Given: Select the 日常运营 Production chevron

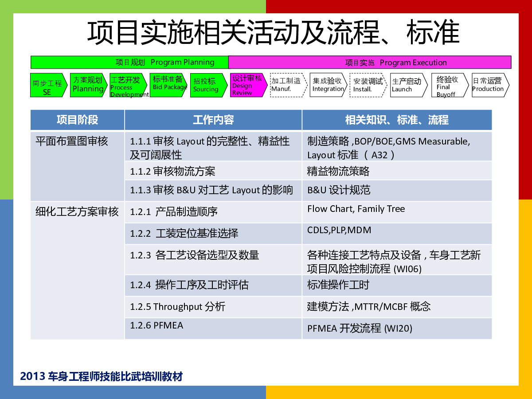Looking at the screenshot, I should pyautogui.click(x=489, y=85).
